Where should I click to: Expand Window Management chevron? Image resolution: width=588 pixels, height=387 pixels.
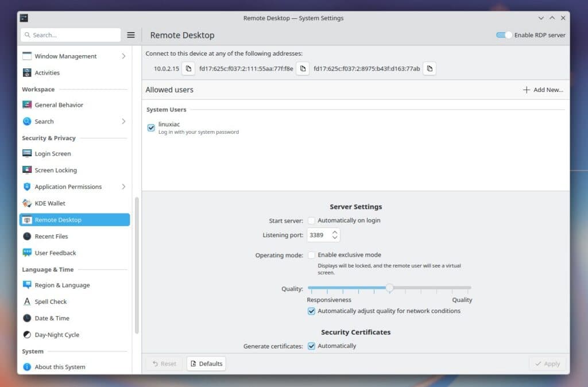[x=123, y=56]
